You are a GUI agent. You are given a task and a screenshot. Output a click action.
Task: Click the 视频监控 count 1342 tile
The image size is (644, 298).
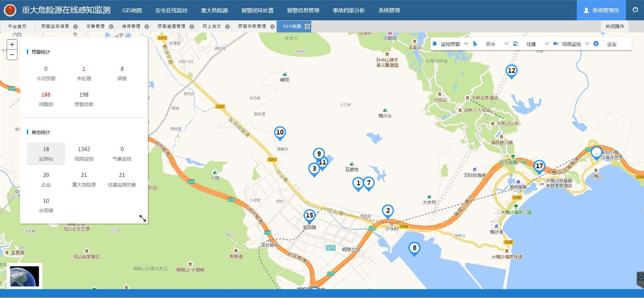click(x=84, y=154)
